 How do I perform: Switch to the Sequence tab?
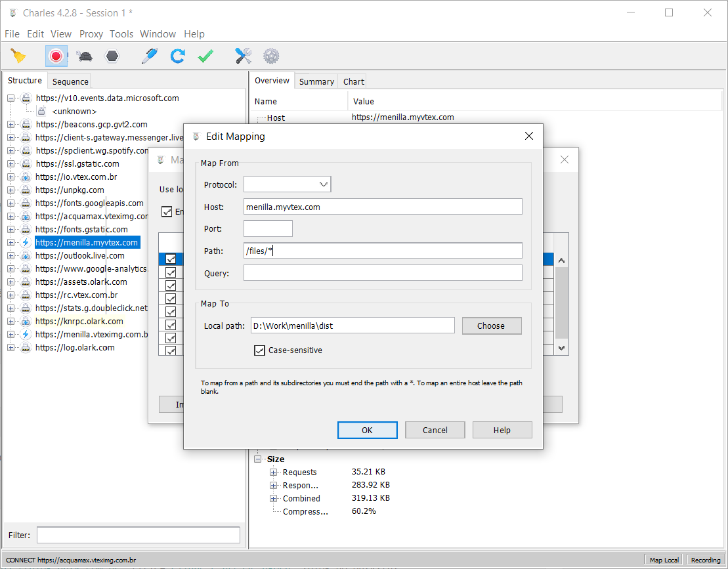tap(70, 81)
